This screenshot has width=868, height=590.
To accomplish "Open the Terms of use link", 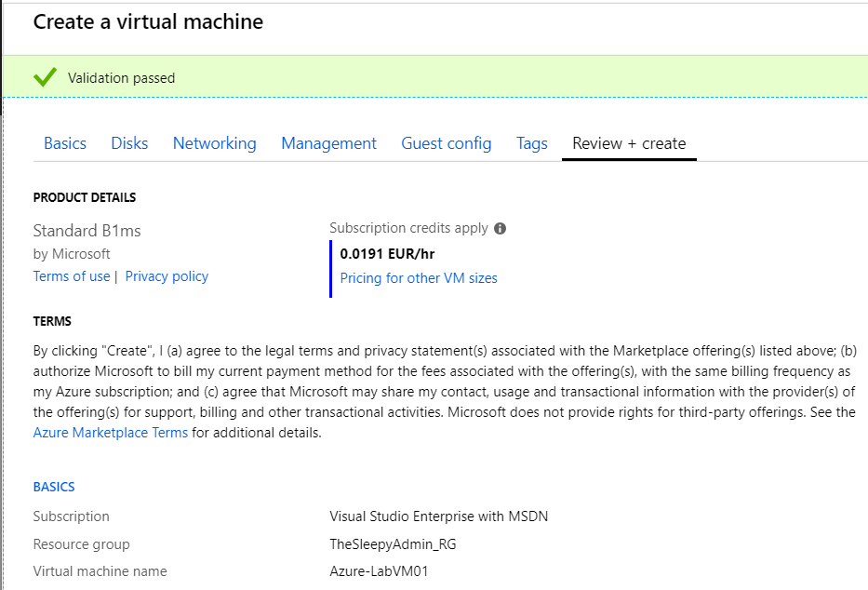I will click(72, 276).
